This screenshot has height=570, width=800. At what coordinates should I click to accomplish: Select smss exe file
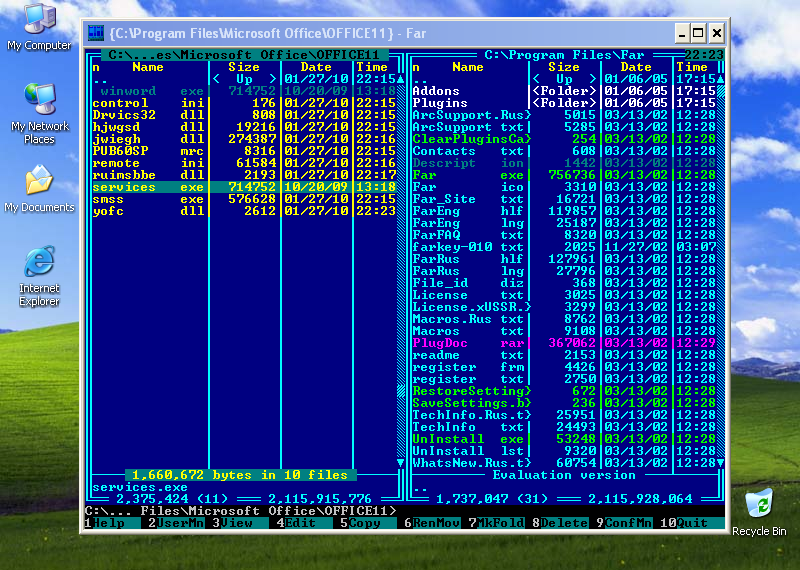(244, 199)
